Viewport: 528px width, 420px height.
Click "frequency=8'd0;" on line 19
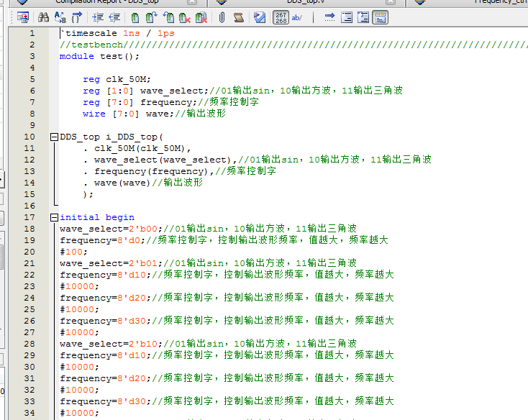point(103,240)
